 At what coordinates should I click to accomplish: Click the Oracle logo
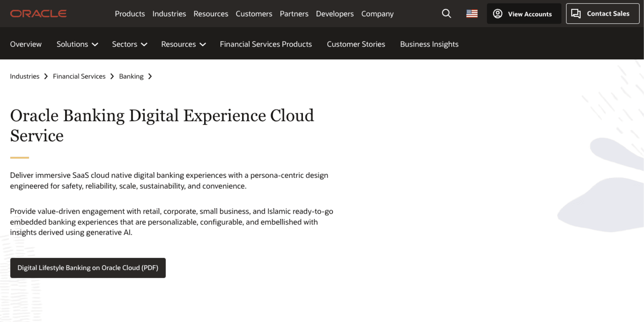click(x=38, y=13)
